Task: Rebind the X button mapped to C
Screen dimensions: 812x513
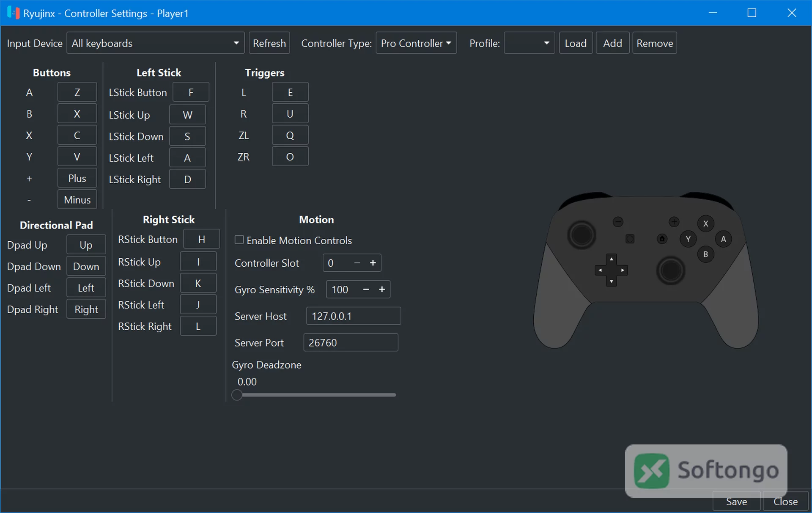Action: (x=77, y=135)
